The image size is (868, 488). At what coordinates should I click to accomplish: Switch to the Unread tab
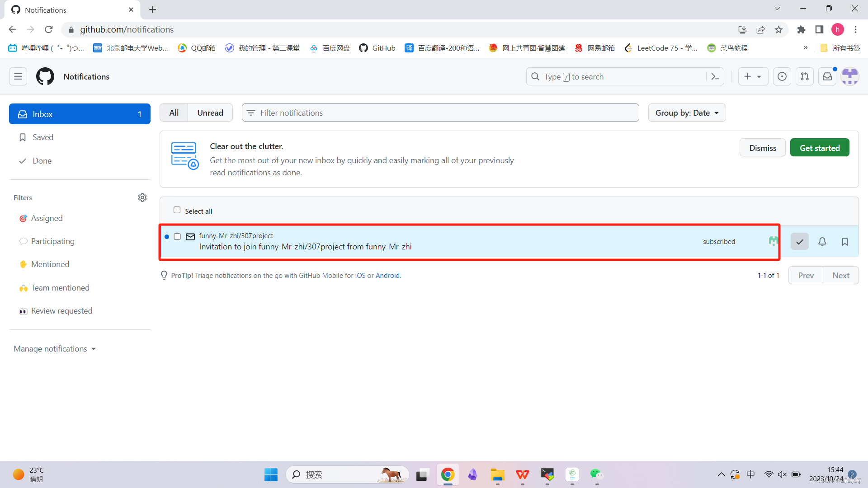pyautogui.click(x=210, y=113)
